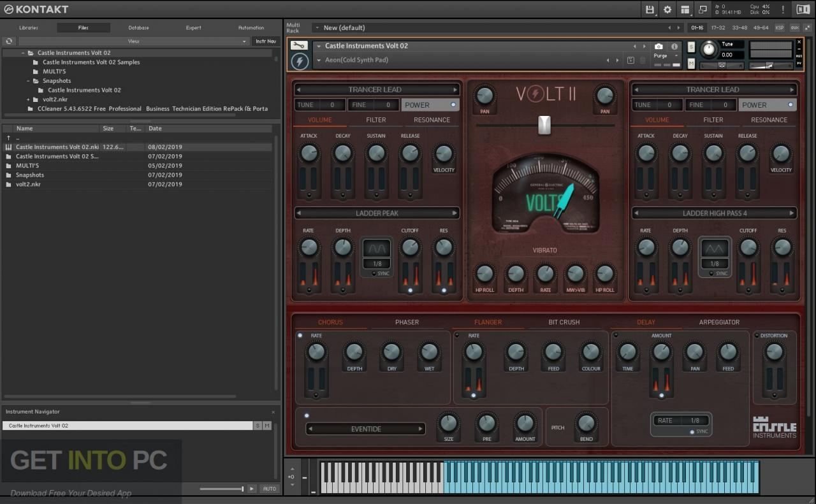
Task: Select ARPEGGIATOR effect tab
Action: coord(719,322)
